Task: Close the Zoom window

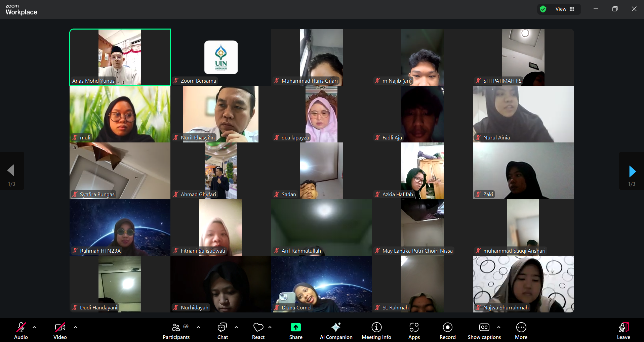Action: click(634, 9)
